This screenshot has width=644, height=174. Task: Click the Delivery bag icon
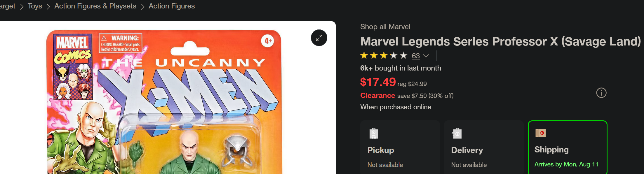(457, 133)
